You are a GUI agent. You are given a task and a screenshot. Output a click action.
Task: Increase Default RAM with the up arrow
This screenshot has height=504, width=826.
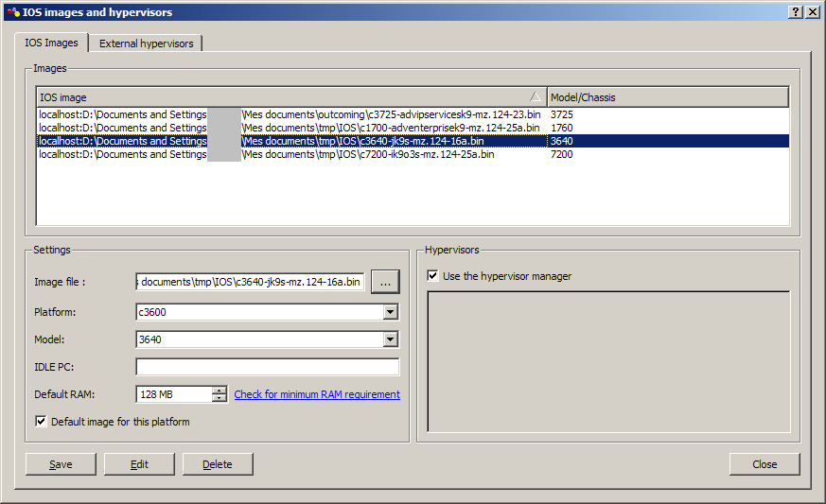click(x=220, y=391)
